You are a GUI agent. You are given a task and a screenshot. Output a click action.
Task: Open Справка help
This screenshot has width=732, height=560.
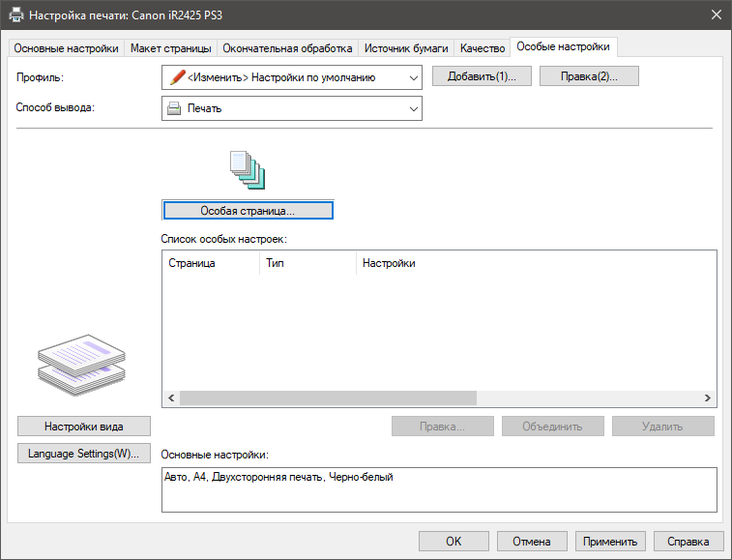(x=688, y=542)
